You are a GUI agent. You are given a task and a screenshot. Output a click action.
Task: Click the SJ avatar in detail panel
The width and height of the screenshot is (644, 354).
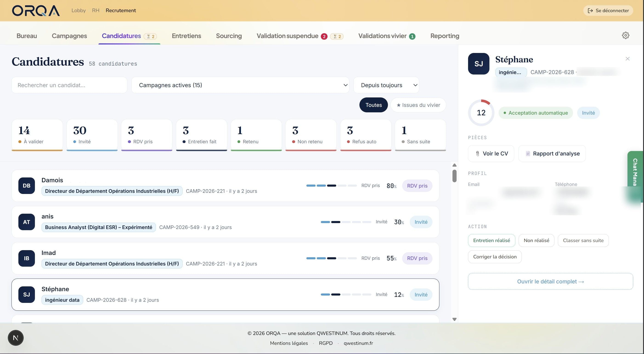478,64
